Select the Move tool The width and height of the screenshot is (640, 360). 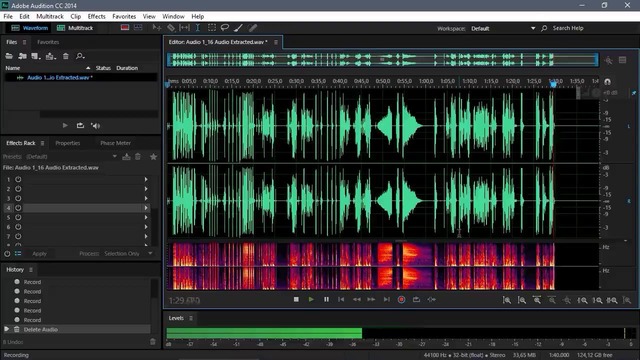click(x=157, y=28)
